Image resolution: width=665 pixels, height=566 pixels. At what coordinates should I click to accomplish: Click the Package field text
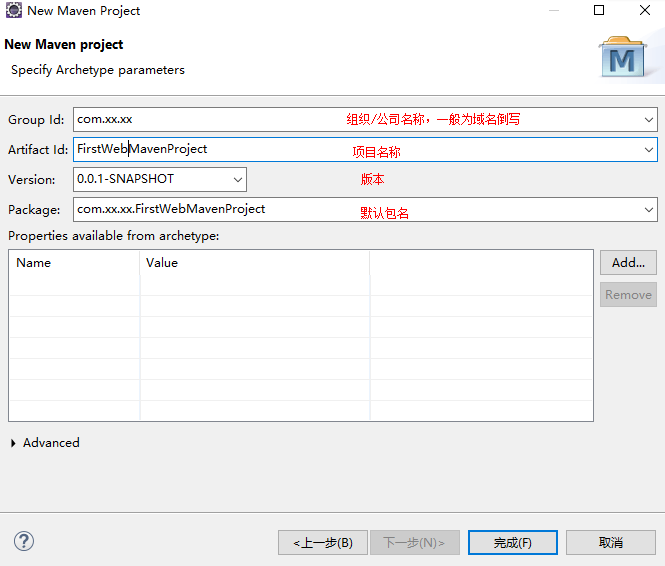click(x=171, y=209)
